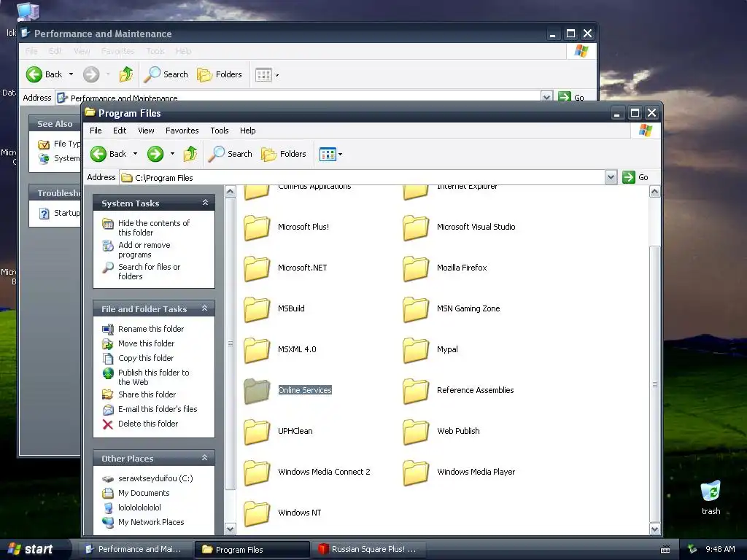Screen dimensions: 747x560
Task: Click Copy this folder
Action: pos(146,358)
